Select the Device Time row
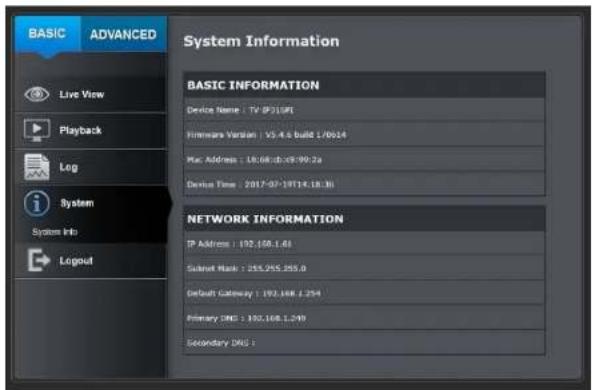 364,184
